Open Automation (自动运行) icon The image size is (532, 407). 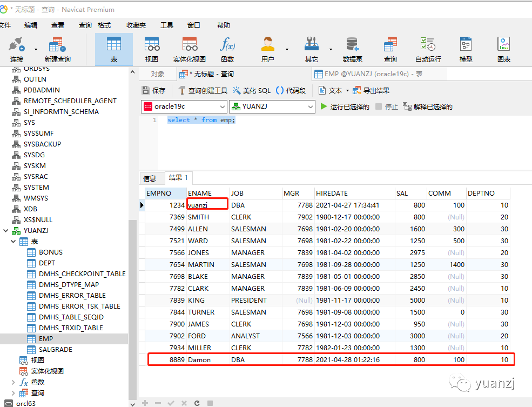pos(428,50)
